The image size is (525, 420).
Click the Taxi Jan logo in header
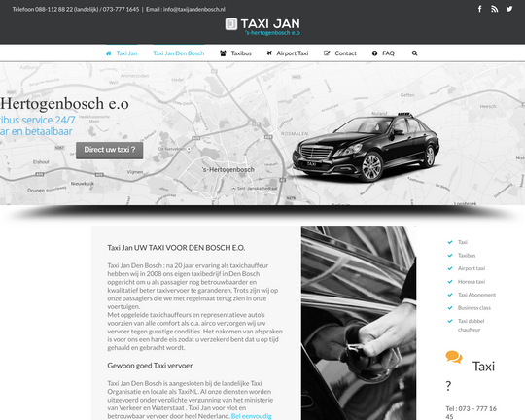(262, 26)
